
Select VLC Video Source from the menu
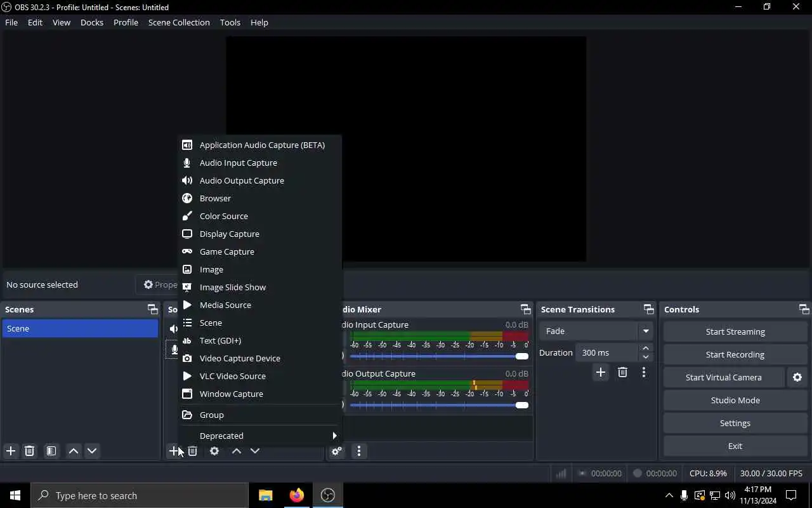pos(259,376)
